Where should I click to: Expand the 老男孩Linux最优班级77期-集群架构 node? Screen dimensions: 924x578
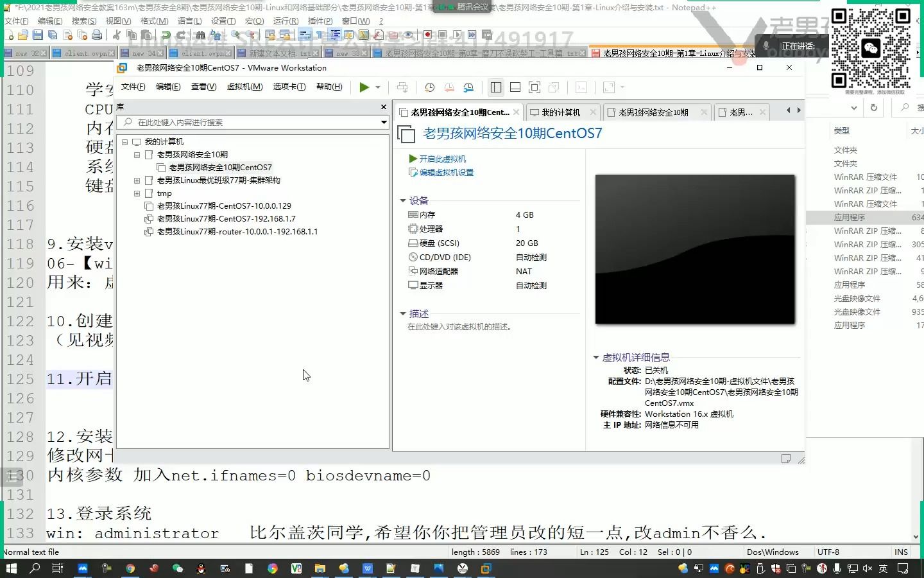point(137,180)
